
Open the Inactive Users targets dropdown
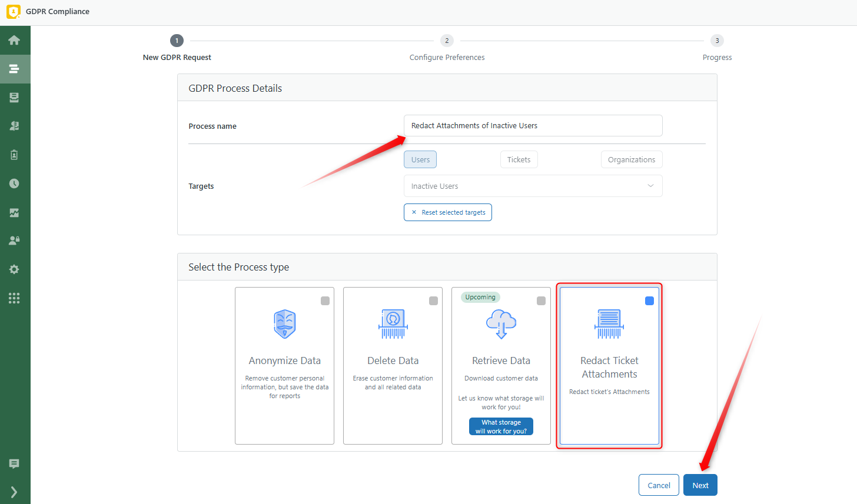533,186
